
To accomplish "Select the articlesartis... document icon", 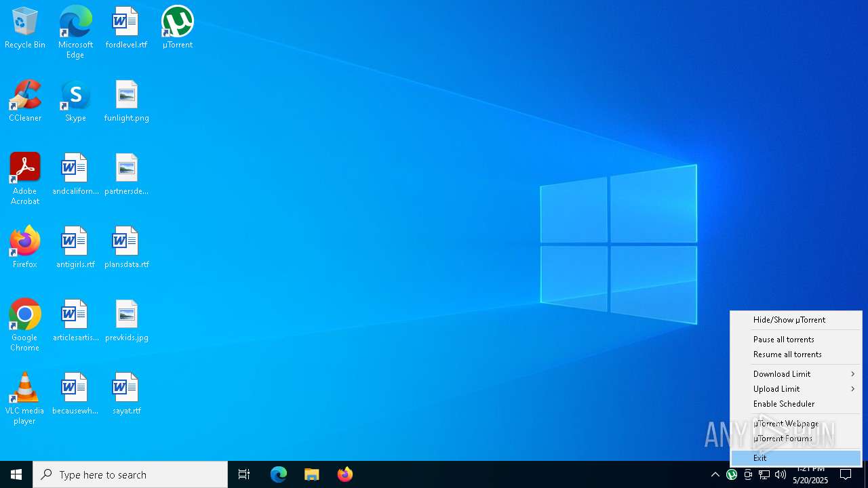I will pos(75,321).
